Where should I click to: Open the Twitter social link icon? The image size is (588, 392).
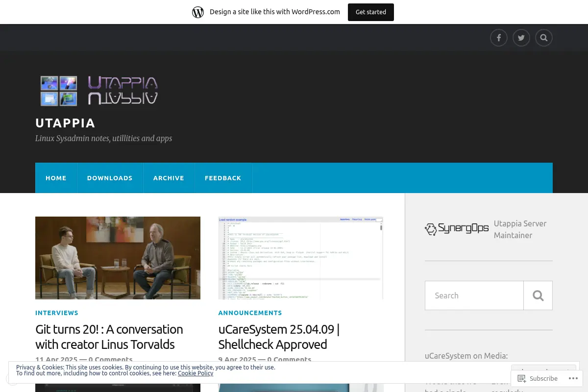pos(521,38)
